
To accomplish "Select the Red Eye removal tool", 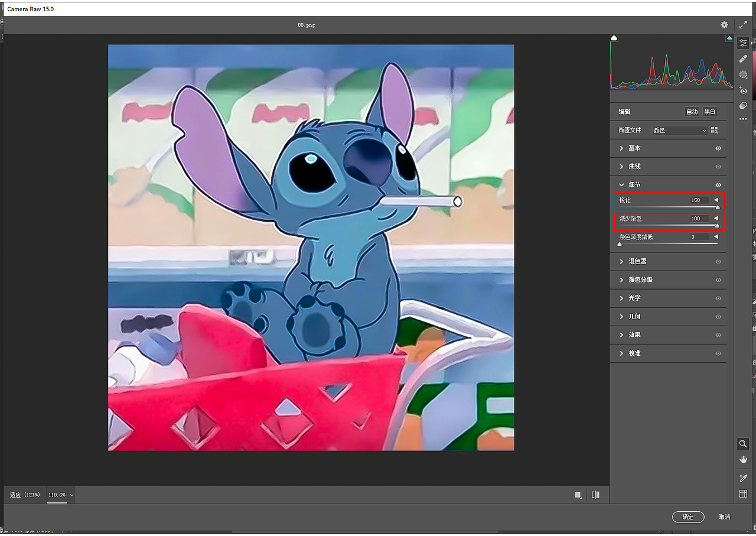I will point(743,90).
